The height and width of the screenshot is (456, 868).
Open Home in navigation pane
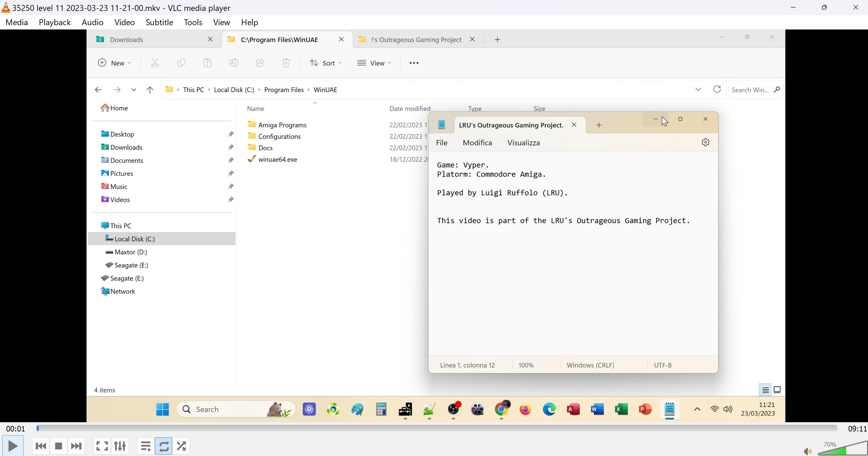[114, 108]
